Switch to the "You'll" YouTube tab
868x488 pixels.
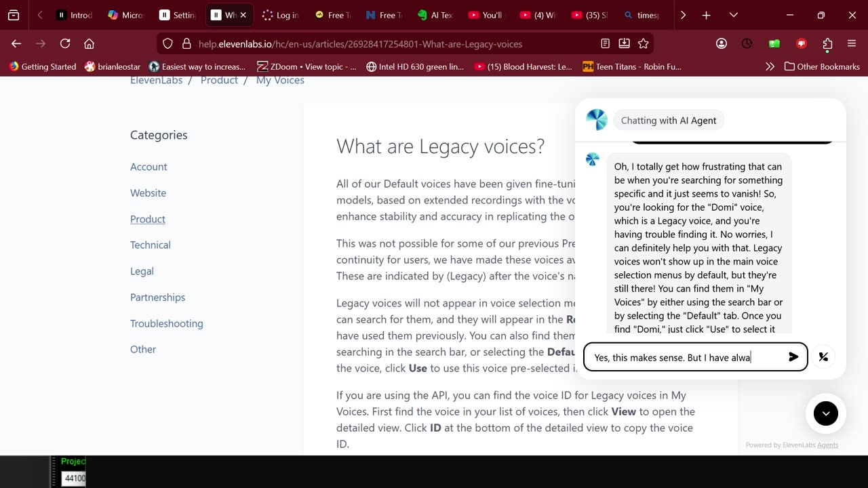pos(487,15)
